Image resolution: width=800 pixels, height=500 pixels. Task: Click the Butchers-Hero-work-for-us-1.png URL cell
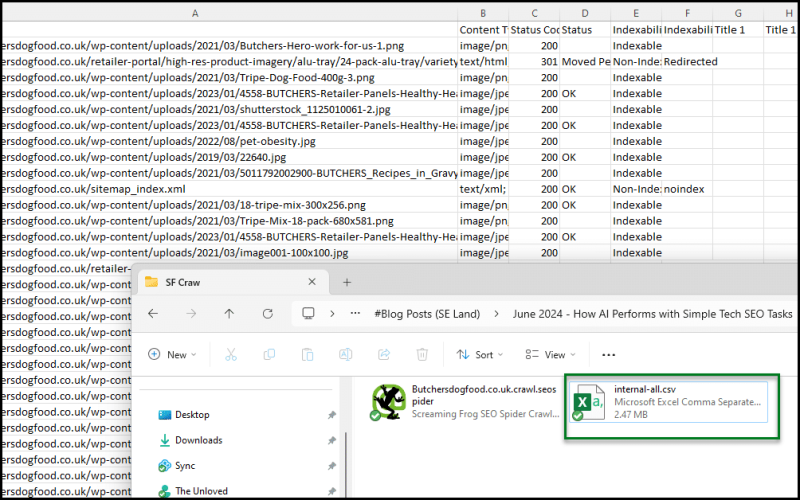[x=230, y=45]
